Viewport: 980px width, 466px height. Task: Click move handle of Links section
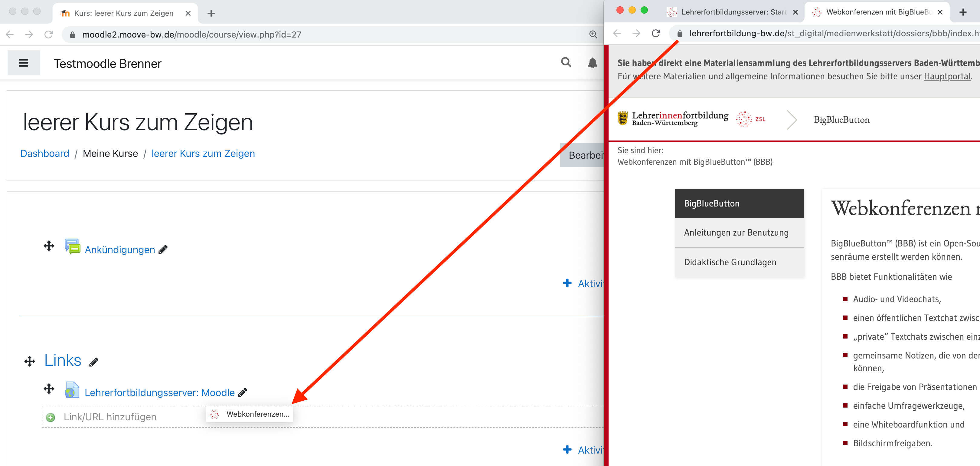point(30,361)
